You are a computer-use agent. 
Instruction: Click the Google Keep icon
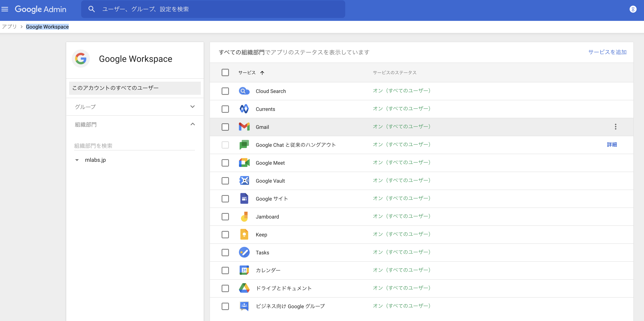244,234
